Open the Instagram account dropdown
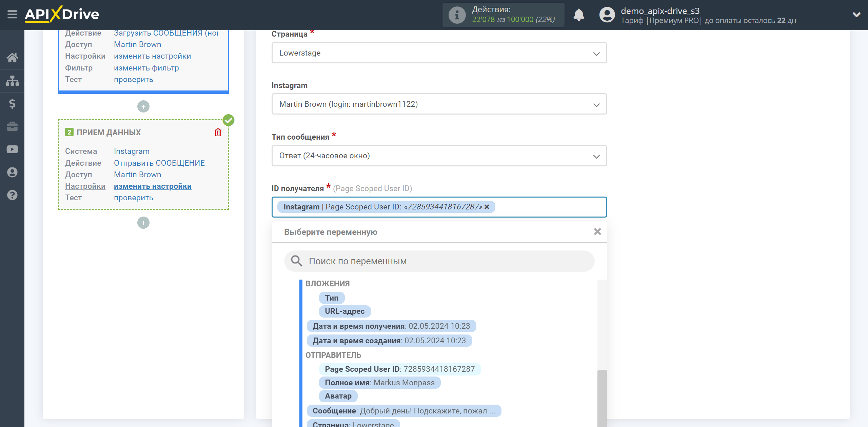 pos(439,104)
